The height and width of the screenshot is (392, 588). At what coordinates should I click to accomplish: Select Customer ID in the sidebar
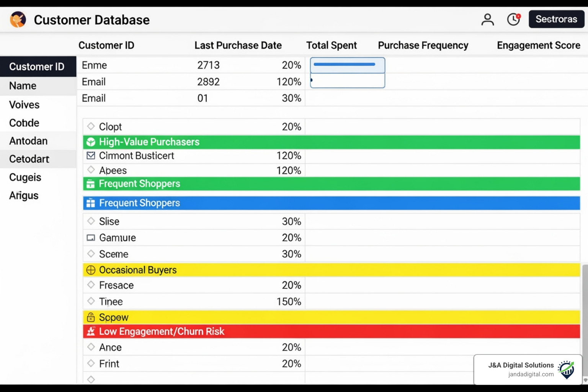click(x=38, y=67)
